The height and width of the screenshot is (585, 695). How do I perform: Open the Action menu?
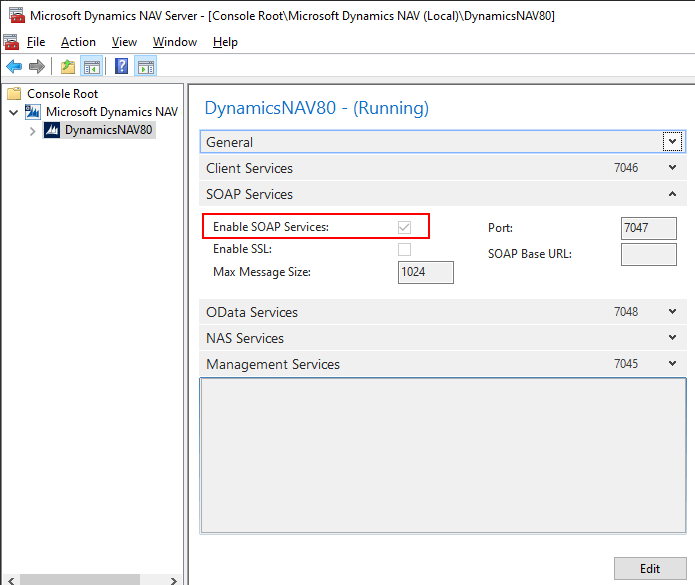[78, 42]
